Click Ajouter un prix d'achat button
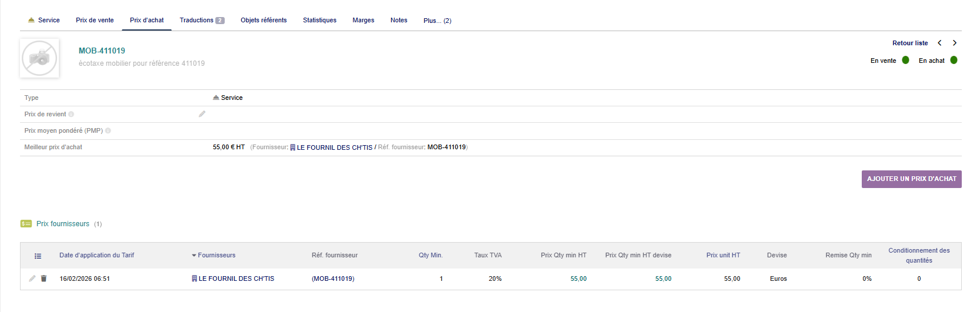 coord(911,179)
